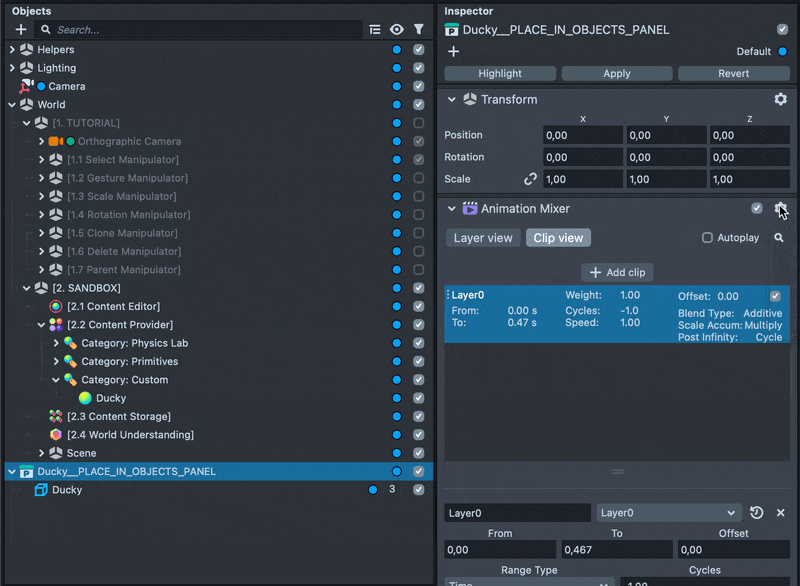Image resolution: width=800 pixels, height=586 pixels.
Task: Open the Objects panel filter icon
Action: coord(419,30)
